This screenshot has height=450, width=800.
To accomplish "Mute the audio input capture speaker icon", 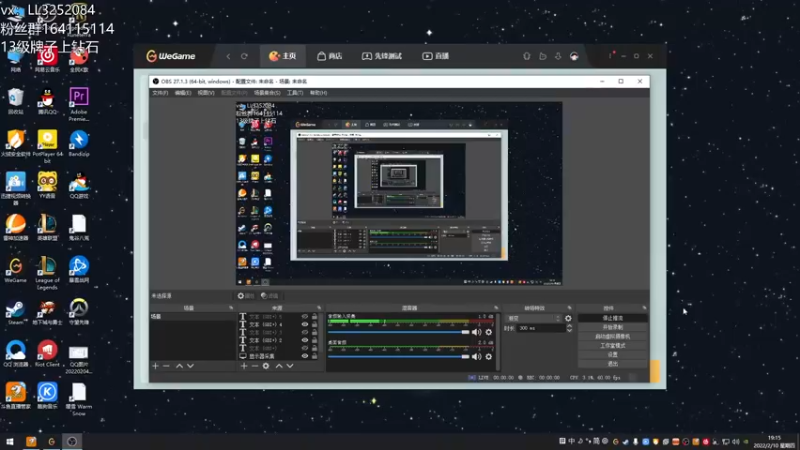I will (477, 332).
